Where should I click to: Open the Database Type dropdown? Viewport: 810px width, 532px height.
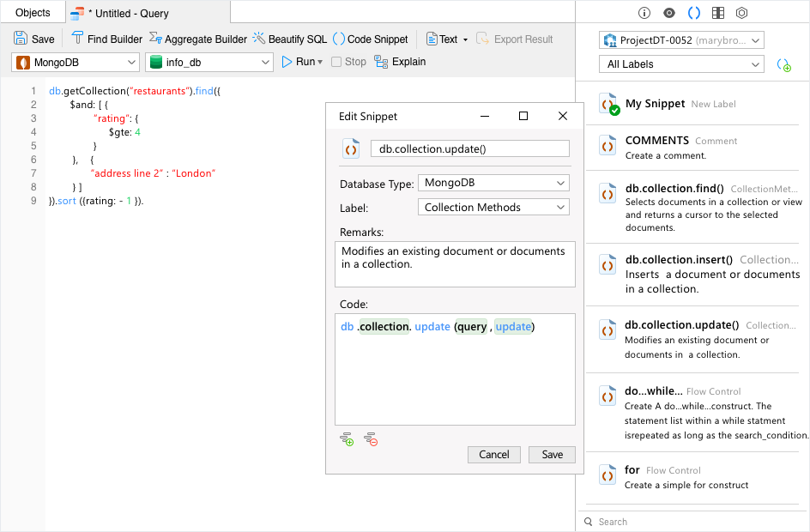click(x=493, y=183)
